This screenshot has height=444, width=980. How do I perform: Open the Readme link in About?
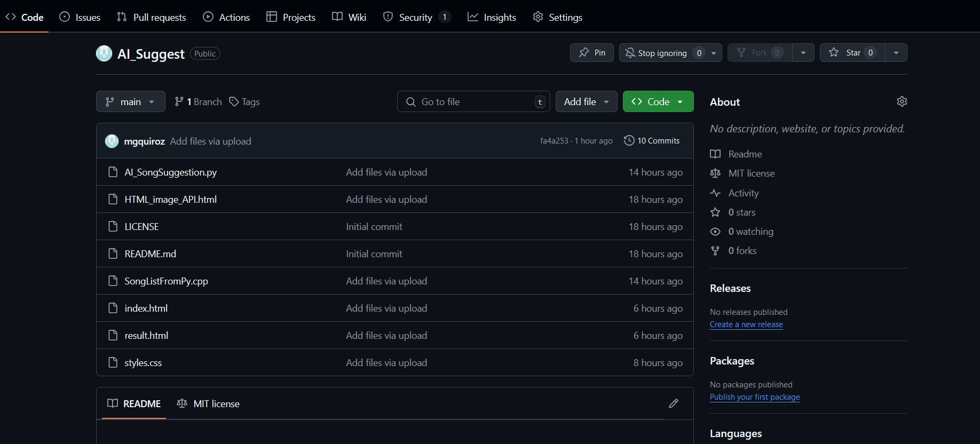click(x=737, y=154)
